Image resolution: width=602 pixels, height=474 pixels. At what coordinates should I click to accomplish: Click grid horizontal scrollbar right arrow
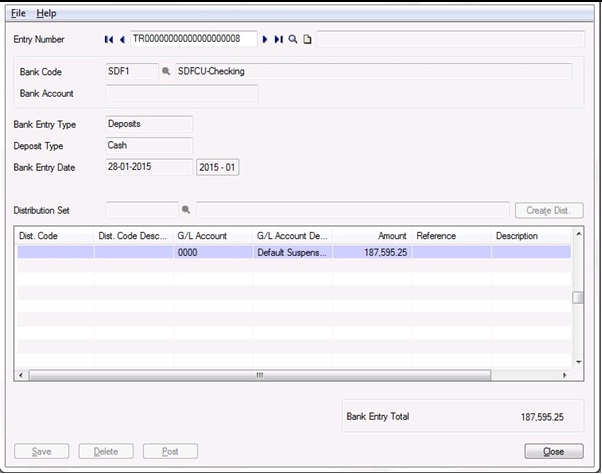(x=564, y=375)
